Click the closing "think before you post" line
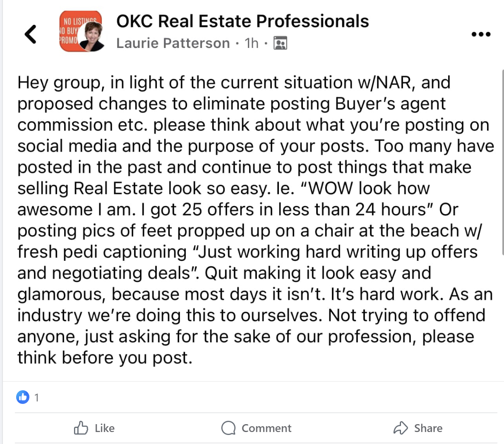 (x=105, y=358)
